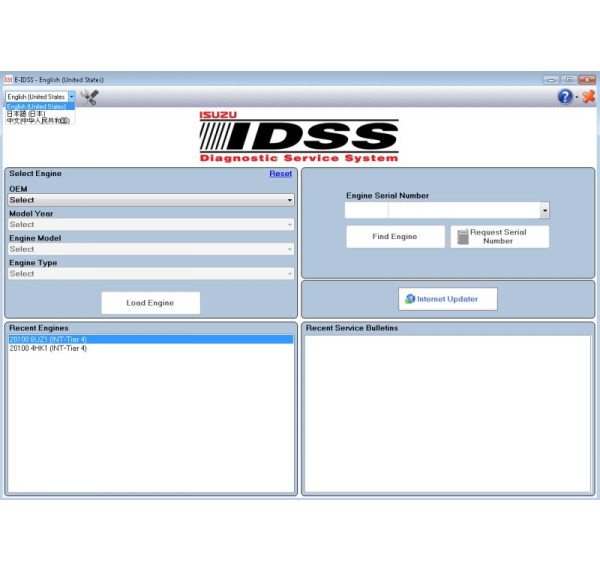Image resolution: width=600 pixels, height=572 pixels.
Task: Click Request Serial Number button
Action: pyautogui.click(x=499, y=237)
